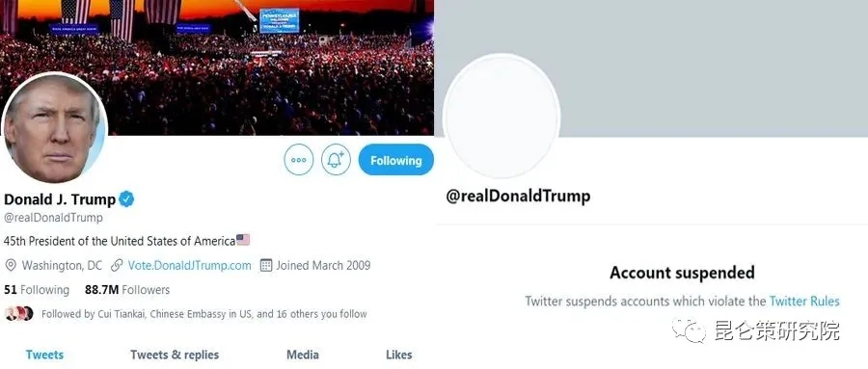The width and height of the screenshot is (868, 369).
Task: Click the notification bell icon
Action: [336, 161]
